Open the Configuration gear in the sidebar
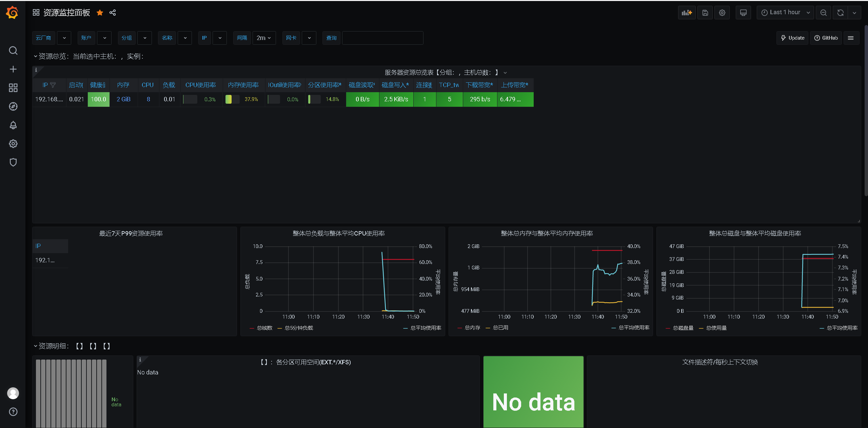This screenshot has height=428, width=868. click(13, 144)
